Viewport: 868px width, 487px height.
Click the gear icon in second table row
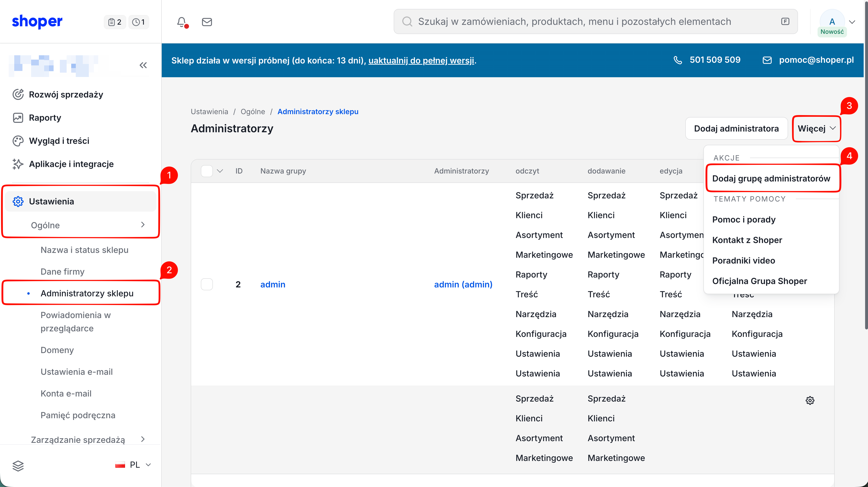[x=810, y=400]
